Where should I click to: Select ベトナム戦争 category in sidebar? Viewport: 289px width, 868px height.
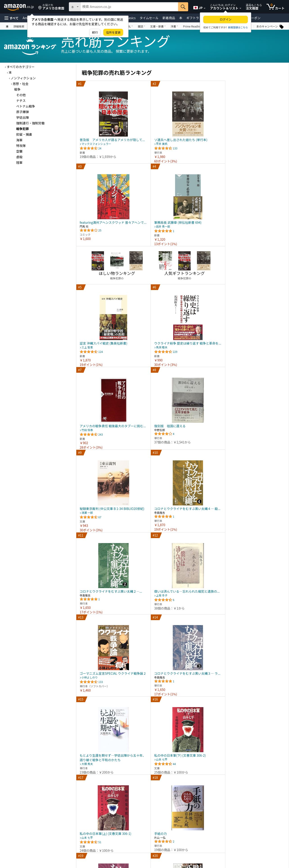click(26, 107)
